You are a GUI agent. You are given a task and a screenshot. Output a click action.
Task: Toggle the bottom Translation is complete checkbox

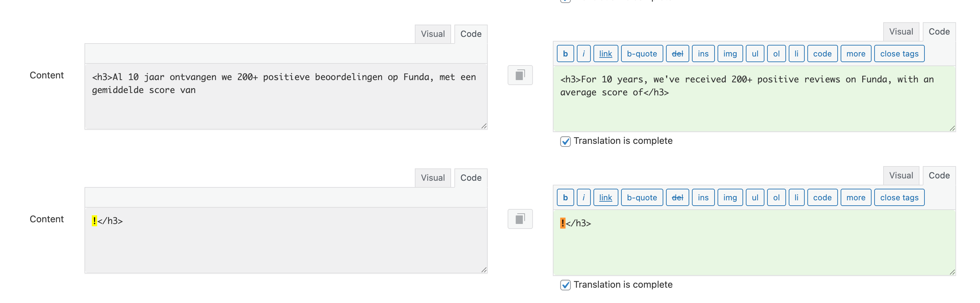[x=565, y=285]
